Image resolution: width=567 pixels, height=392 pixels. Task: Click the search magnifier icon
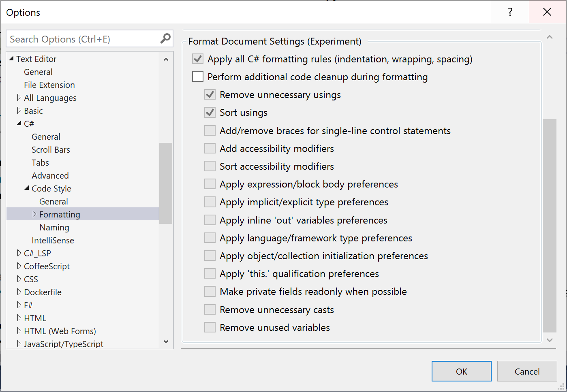[x=165, y=38]
